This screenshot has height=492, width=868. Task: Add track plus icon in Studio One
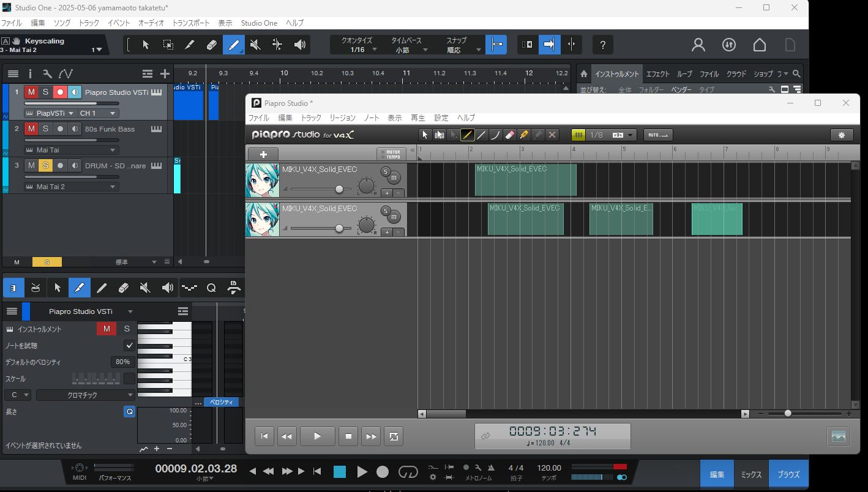165,74
